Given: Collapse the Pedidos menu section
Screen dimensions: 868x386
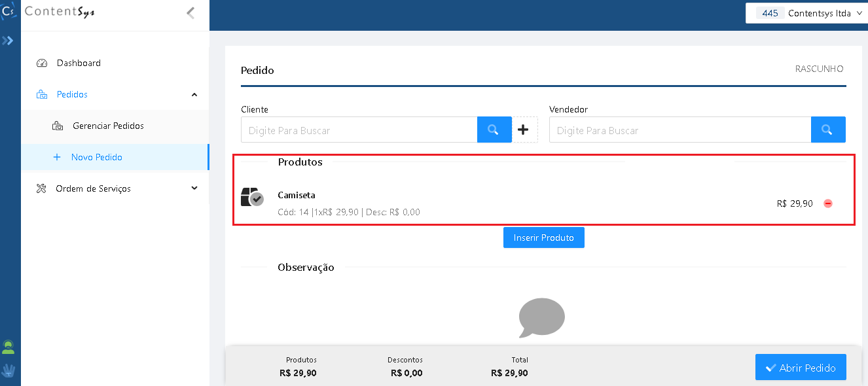Looking at the screenshot, I should (194, 95).
